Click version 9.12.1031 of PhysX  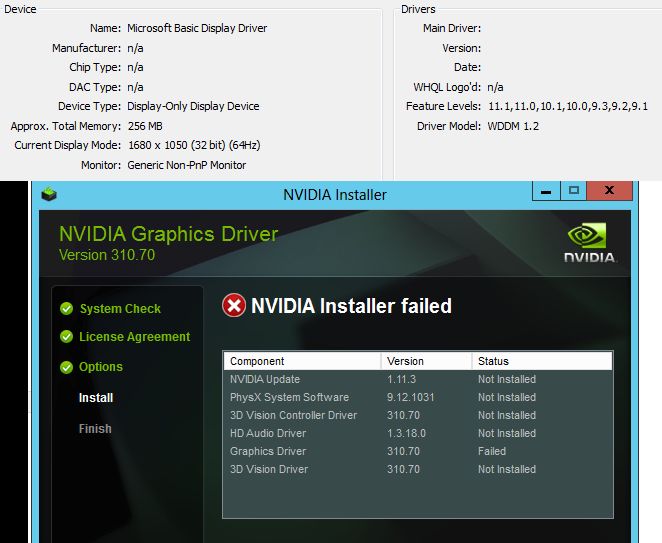411,397
